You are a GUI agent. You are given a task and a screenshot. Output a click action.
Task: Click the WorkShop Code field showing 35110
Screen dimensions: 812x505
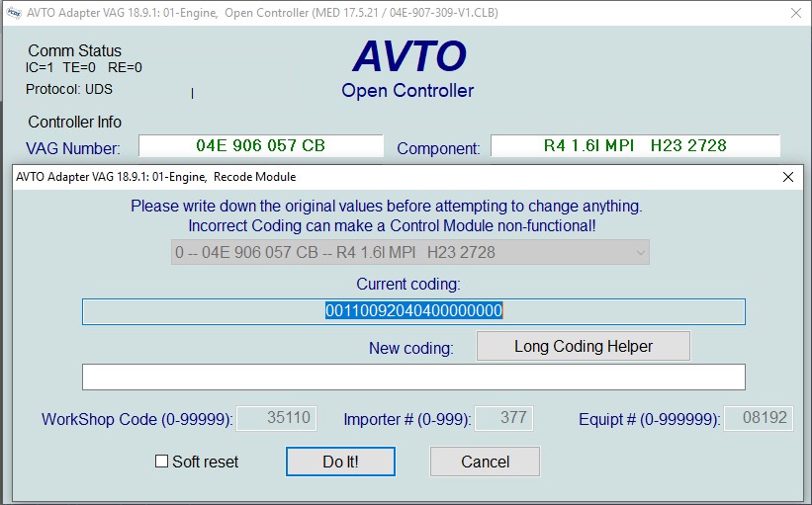277,418
